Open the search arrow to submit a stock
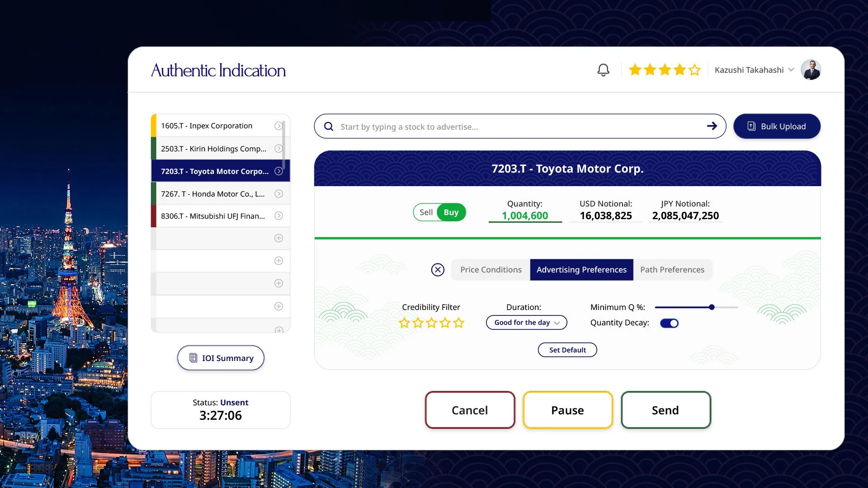 coord(712,126)
